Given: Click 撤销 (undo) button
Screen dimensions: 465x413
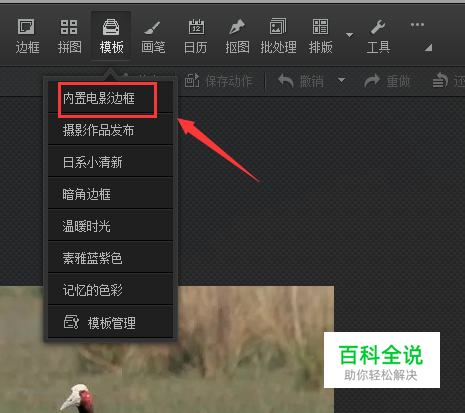Looking at the screenshot, I should (x=301, y=81).
